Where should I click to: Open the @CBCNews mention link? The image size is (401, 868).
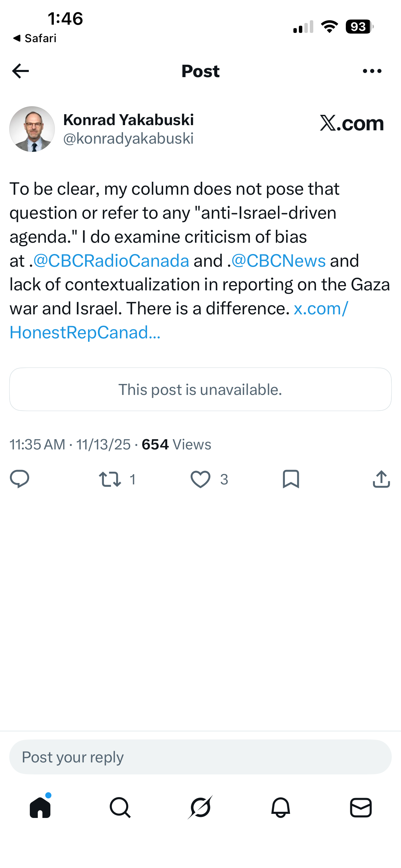(x=279, y=261)
